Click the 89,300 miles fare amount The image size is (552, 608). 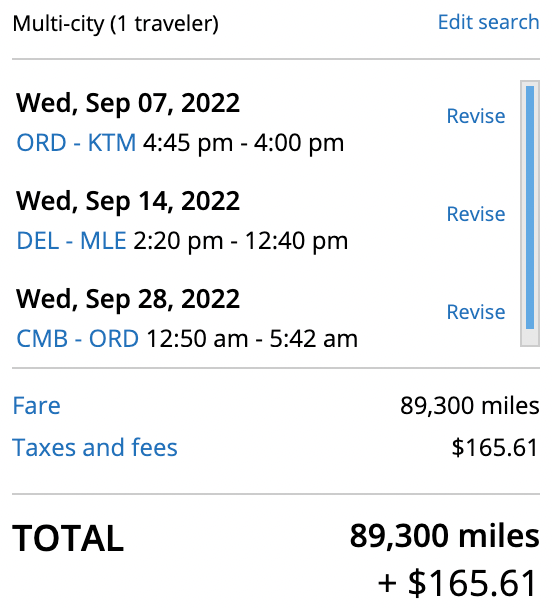tap(469, 406)
